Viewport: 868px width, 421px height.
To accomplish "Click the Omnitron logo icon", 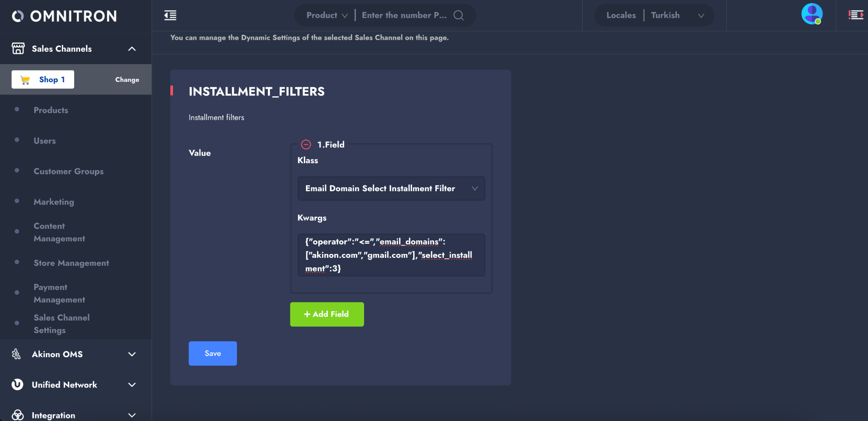I will (18, 16).
